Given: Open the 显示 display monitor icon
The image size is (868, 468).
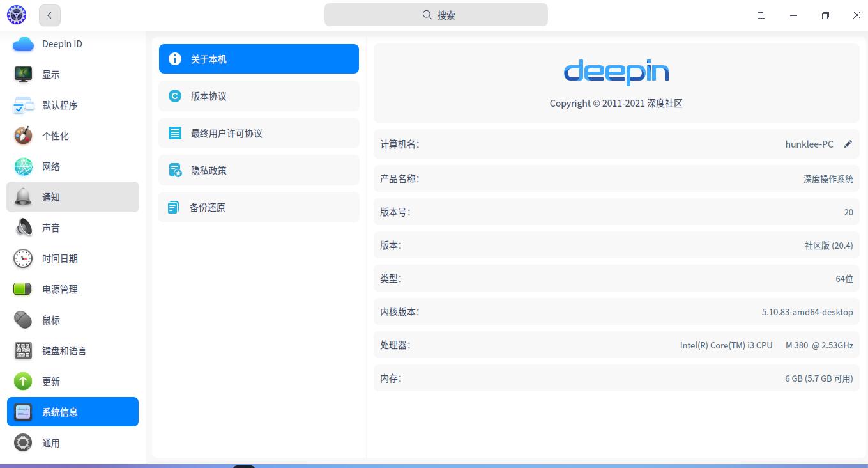Looking at the screenshot, I should tap(23, 75).
